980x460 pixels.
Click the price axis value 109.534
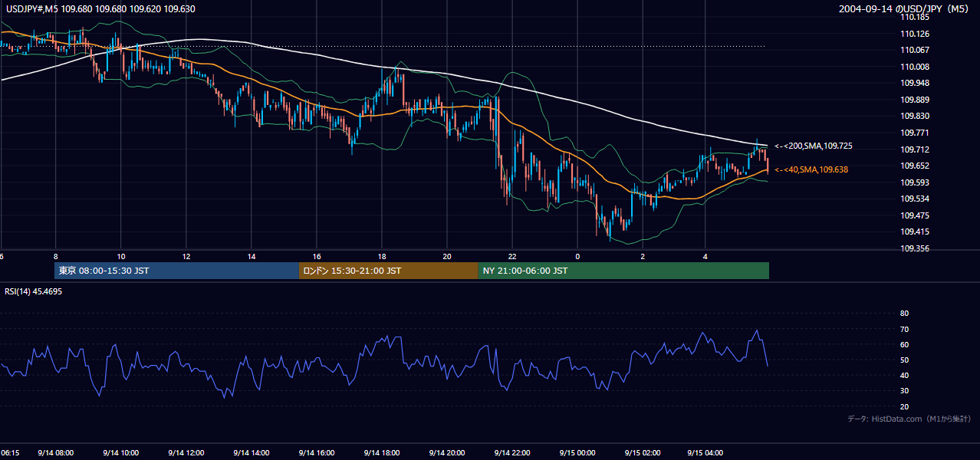(915, 199)
